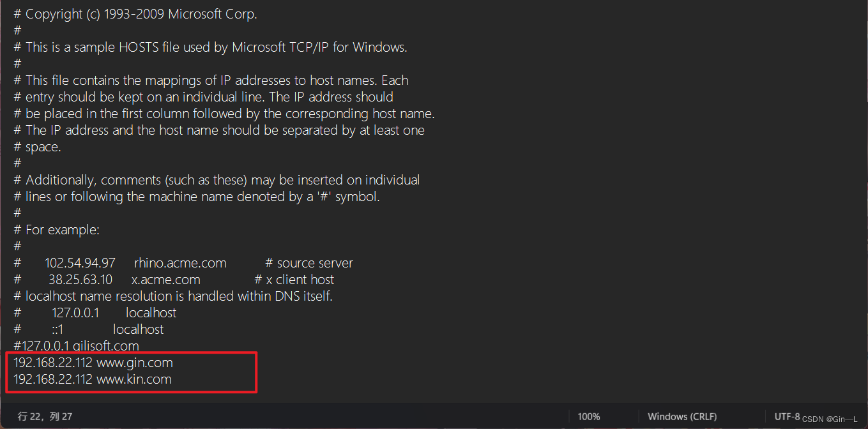
Task: Click the rhino.acme.com example host name
Action: 180,263
